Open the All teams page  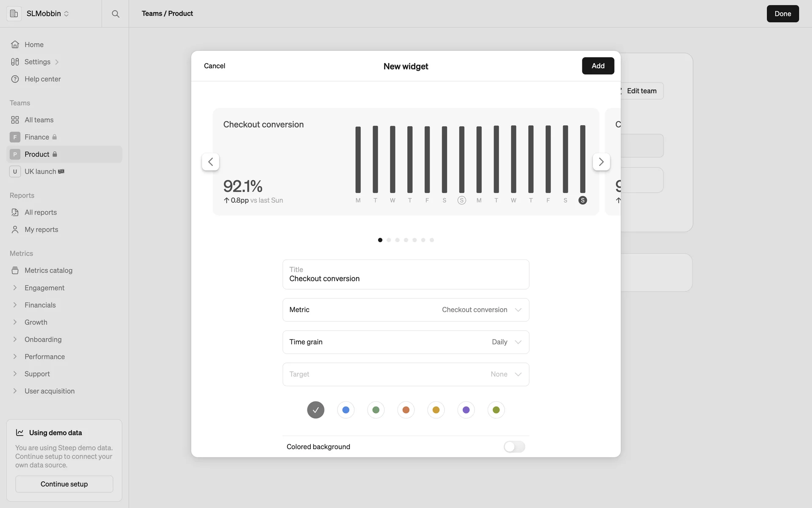point(39,120)
